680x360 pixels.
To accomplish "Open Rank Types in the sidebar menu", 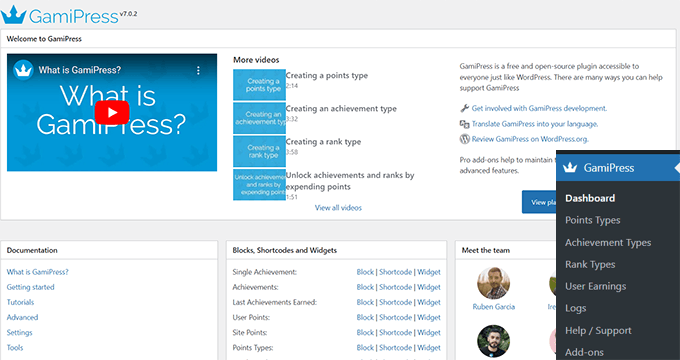I will tap(590, 265).
